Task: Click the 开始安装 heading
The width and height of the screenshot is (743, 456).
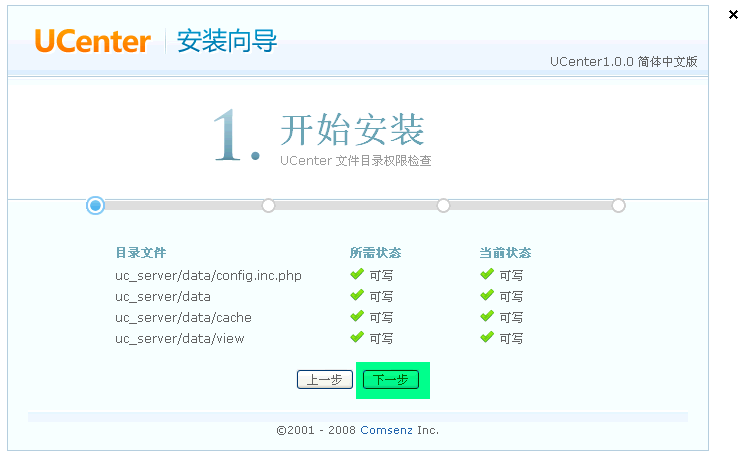Action: click(x=352, y=130)
